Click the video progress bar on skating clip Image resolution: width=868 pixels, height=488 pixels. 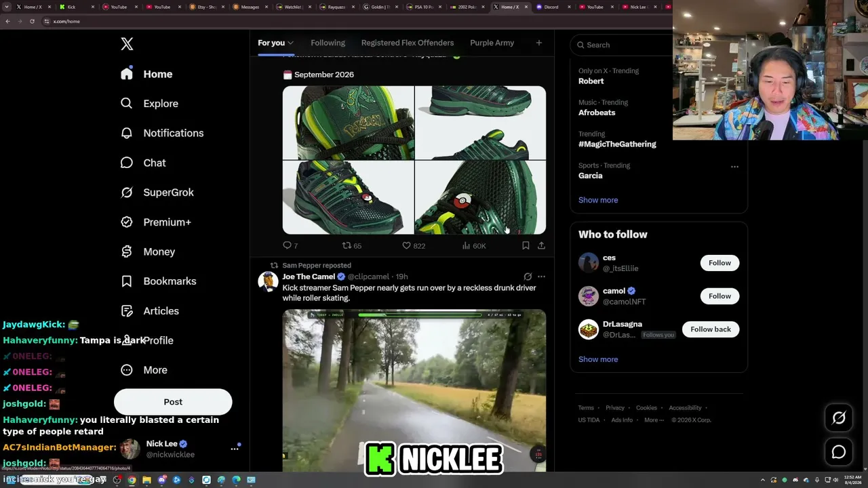point(420,314)
